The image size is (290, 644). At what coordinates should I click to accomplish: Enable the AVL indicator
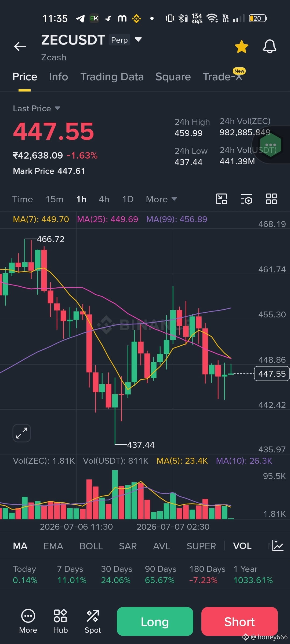(x=161, y=546)
